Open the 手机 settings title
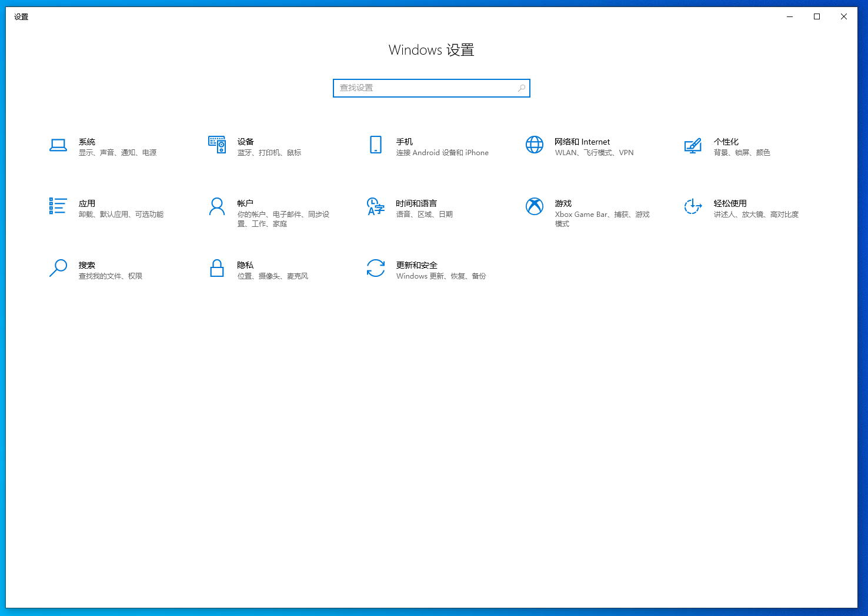 click(x=405, y=142)
